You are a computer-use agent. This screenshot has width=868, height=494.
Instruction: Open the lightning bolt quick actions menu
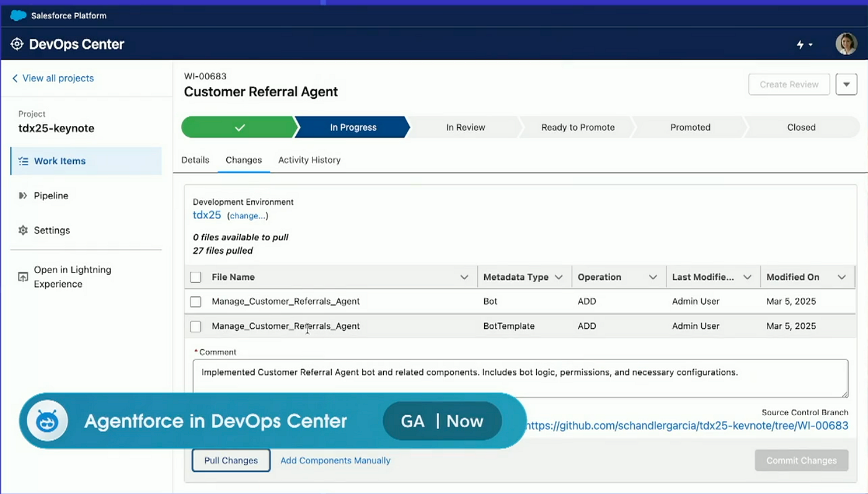click(804, 45)
